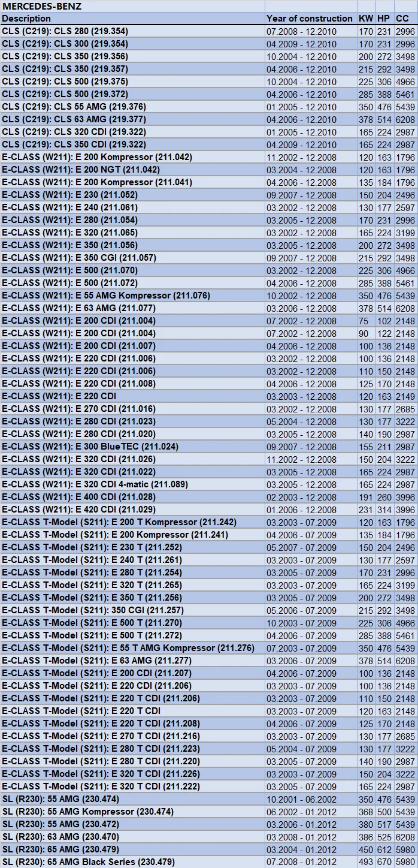
Task: Select the E 270 CDI (211.016) row
Action: (x=209, y=409)
